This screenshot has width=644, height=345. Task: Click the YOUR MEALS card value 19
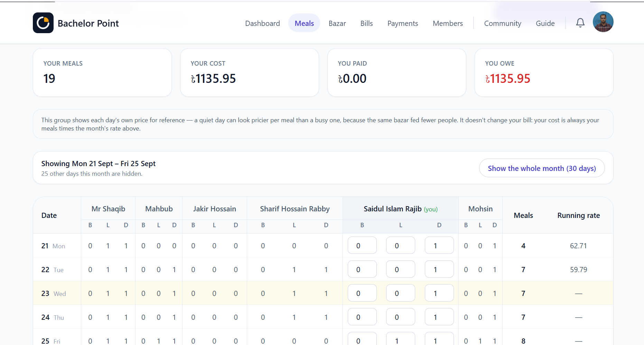pyautogui.click(x=49, y=79)
